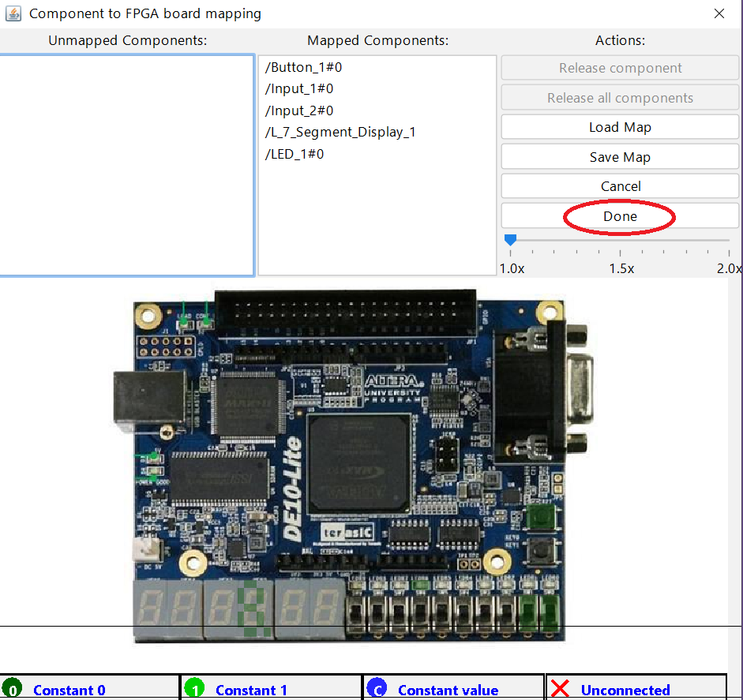The height and width of the screenshot is (700, 743).
Task: Click the Constant 0 legend icon
Action: tap(13, 689)
